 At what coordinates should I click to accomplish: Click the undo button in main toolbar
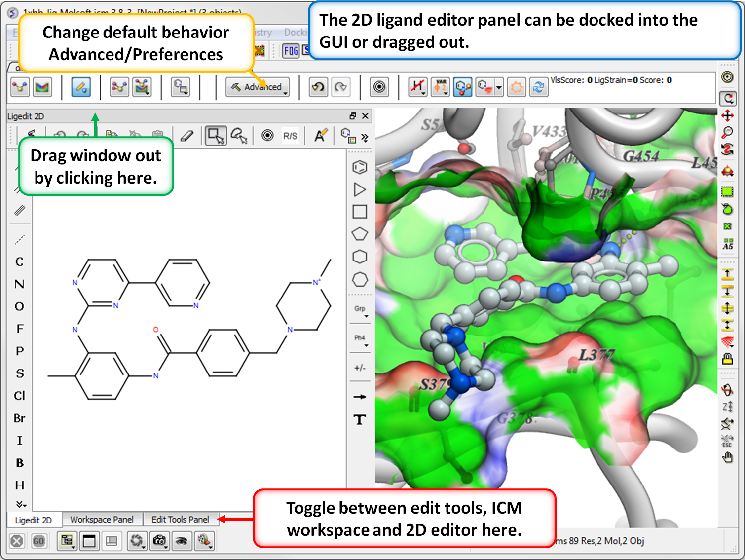pos(318,87)
